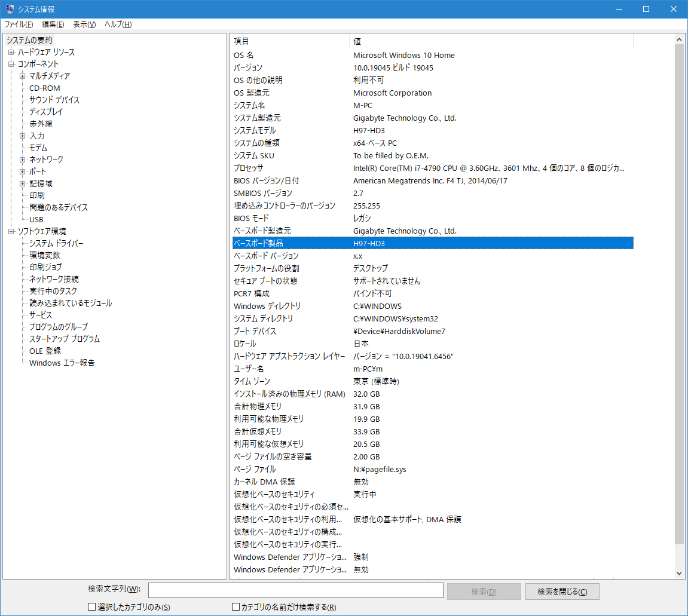Open the ヘルプ(H) menu
688x616 pixels.
pos(118,24)
